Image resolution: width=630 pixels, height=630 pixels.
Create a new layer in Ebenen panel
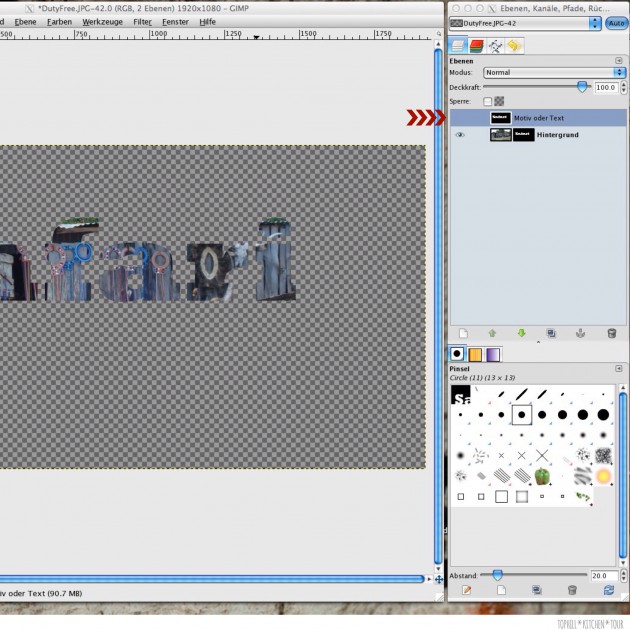[463, 333]
